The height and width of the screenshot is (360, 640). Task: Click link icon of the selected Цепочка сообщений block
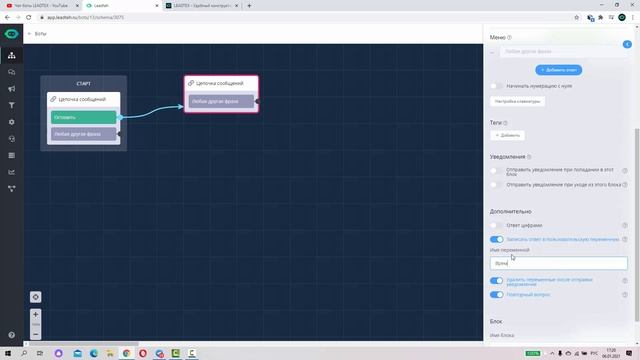(x=191, y=83)
